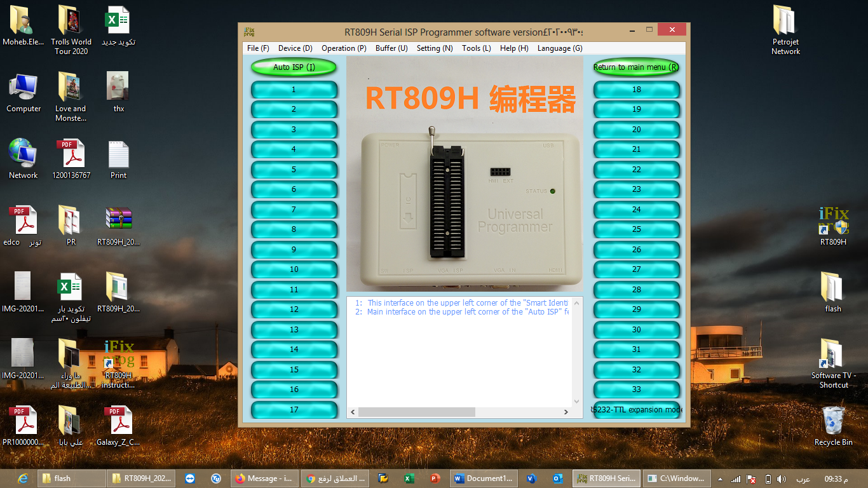Select log line 1 about Smart Identi
This screenshot has width=868, height=488.
pos(461,303)
